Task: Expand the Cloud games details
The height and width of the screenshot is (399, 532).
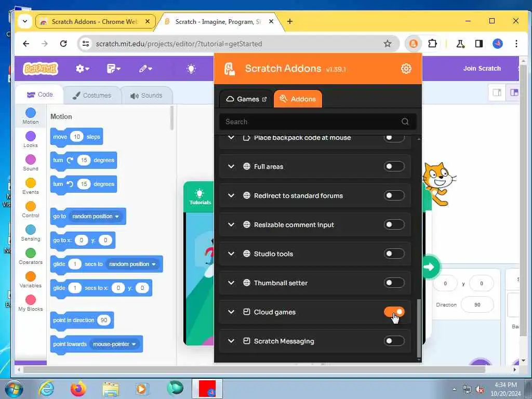Action: click(x=231, y=312)
